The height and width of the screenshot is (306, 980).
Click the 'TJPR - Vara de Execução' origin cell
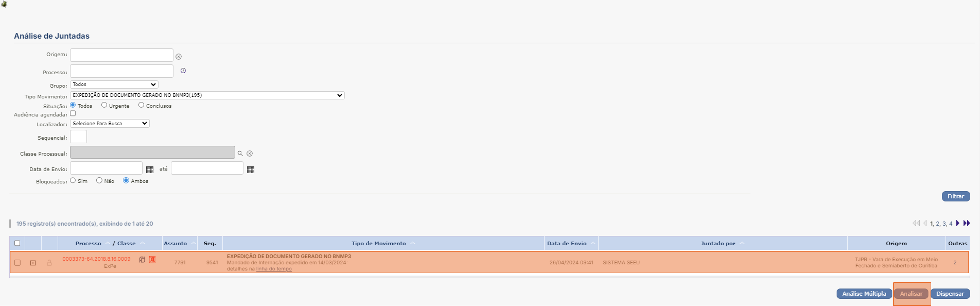coord(896,263)
